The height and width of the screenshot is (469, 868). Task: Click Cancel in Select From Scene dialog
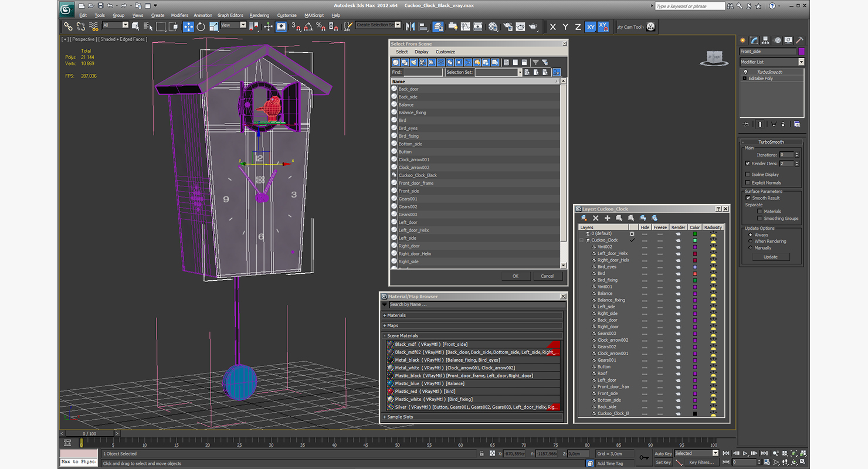(547, 276)
